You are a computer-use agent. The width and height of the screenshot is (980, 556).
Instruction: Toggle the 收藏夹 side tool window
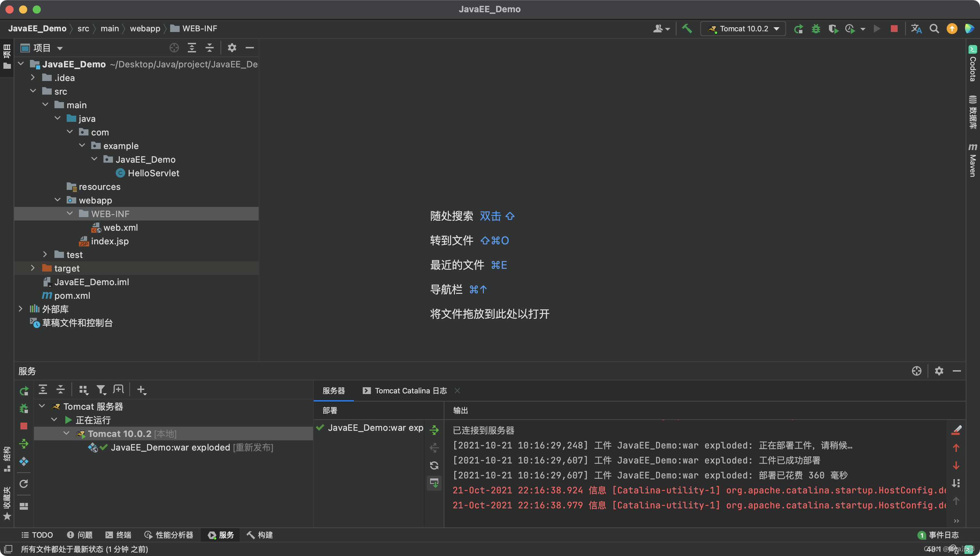[x=7, y=503]
